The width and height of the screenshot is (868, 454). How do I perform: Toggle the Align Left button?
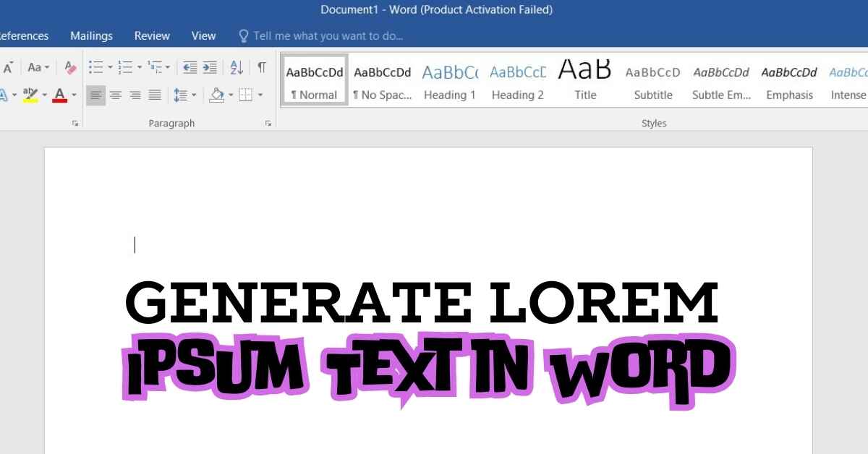pyautogui.click(x=95, y=95)
